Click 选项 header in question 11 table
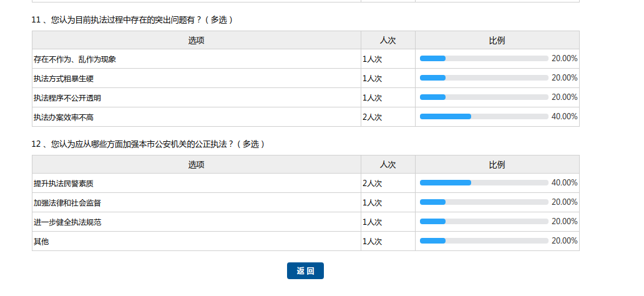 197,41
